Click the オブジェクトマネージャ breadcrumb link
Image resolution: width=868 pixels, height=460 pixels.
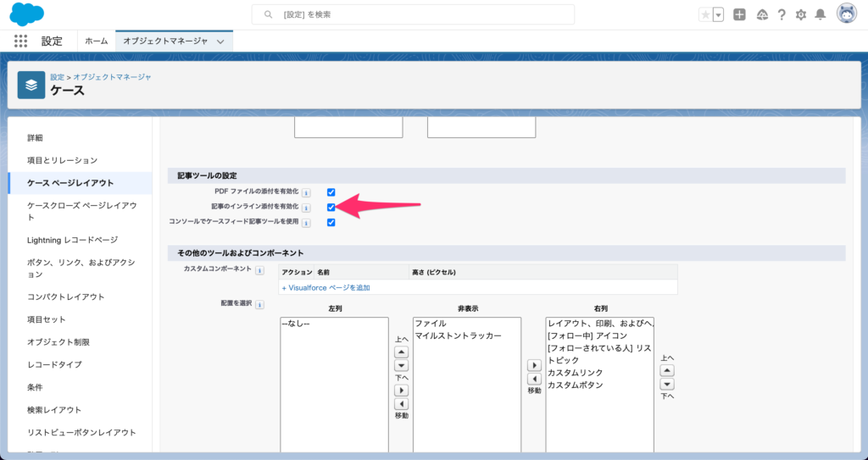tap(113, 77)
